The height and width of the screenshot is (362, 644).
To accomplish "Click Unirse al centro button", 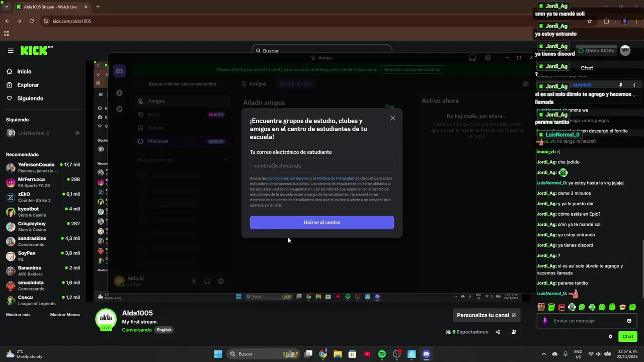I will (x=322, y=222).
